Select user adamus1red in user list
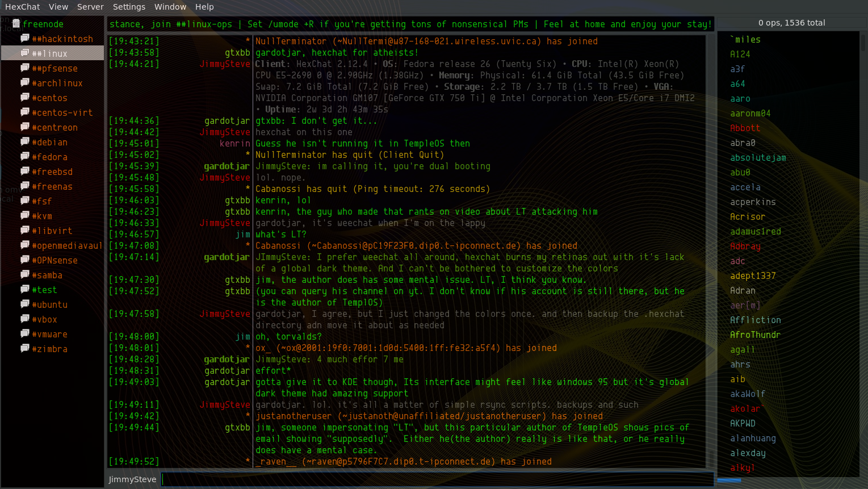This screenshot has height=489, width=868. click(756, 231)
